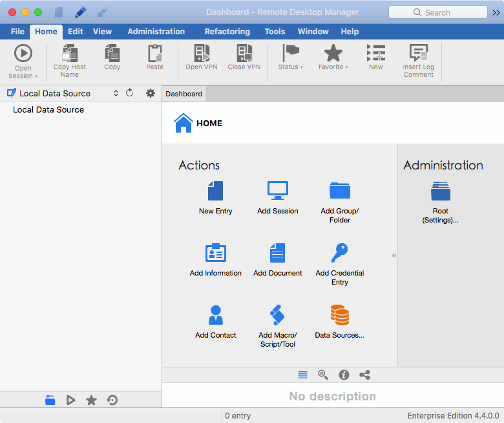Click the New entry ribbon icon
Viewport: 504px width, 423px height.
click(376, 53)
